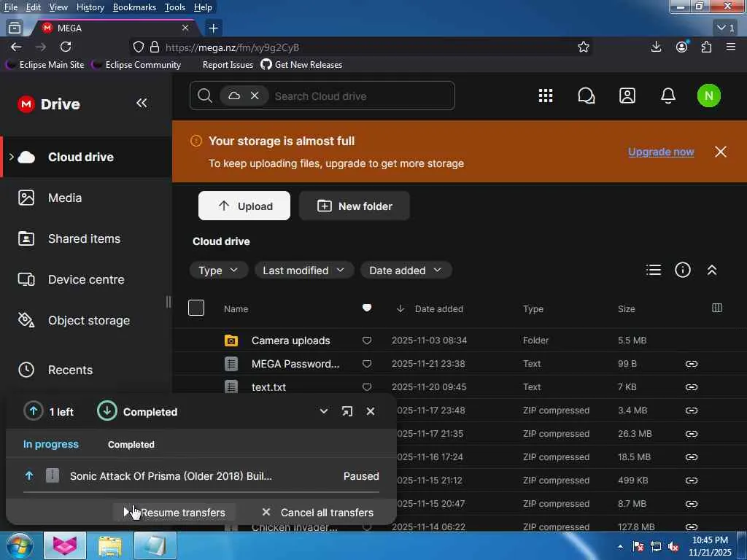Toggle the select-all files checkbox
This screenshot has width=747, height=560.
click(x=196, y=308)
